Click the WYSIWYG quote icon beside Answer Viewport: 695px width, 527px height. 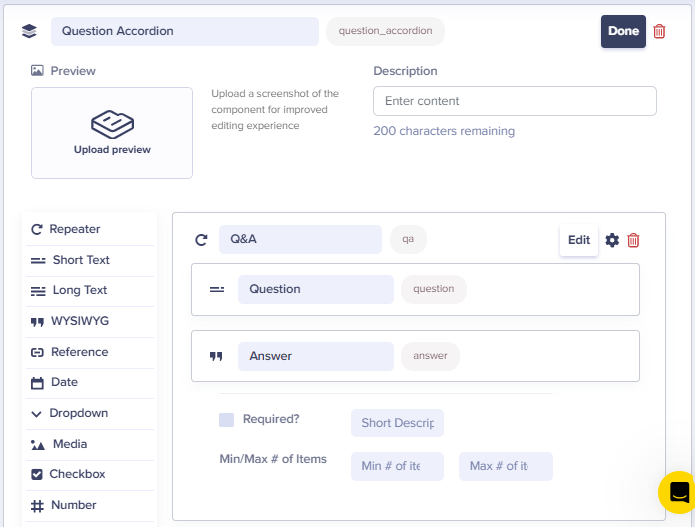click(216, 356)
